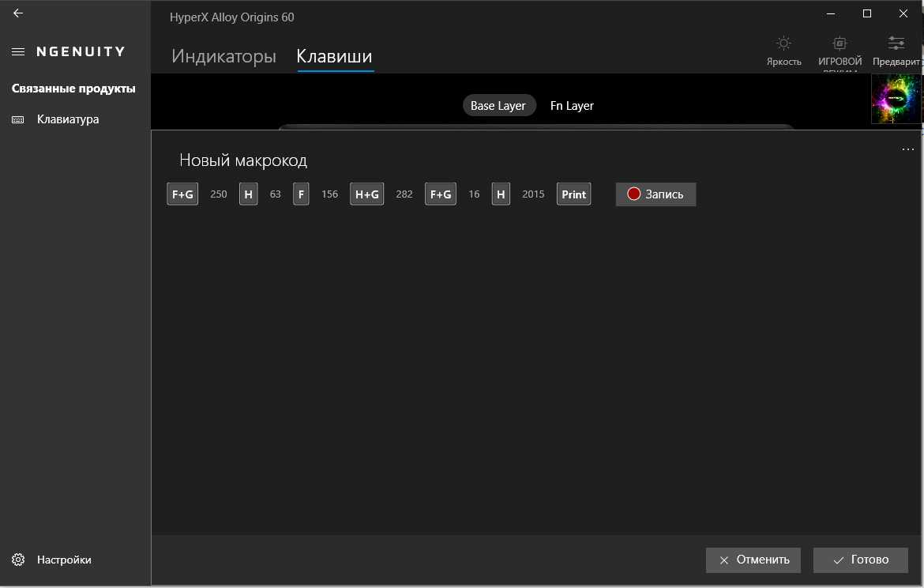
Task: Select the Клавиши tab
Action: pyautogui.click(x=334, y=56)
